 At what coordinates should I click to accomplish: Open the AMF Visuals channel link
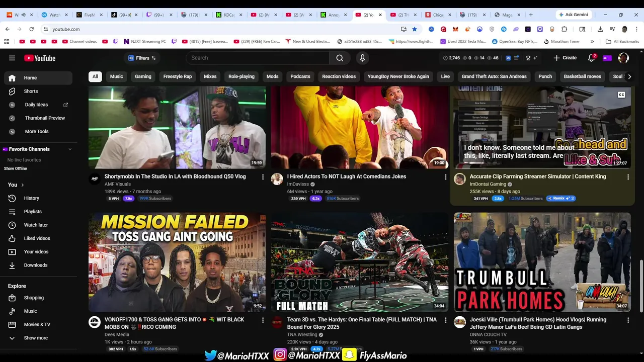tap(117, 184)
